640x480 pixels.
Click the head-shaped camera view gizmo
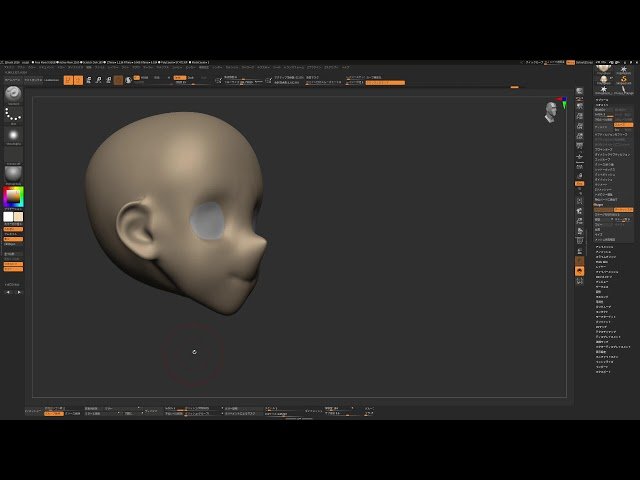551,112
